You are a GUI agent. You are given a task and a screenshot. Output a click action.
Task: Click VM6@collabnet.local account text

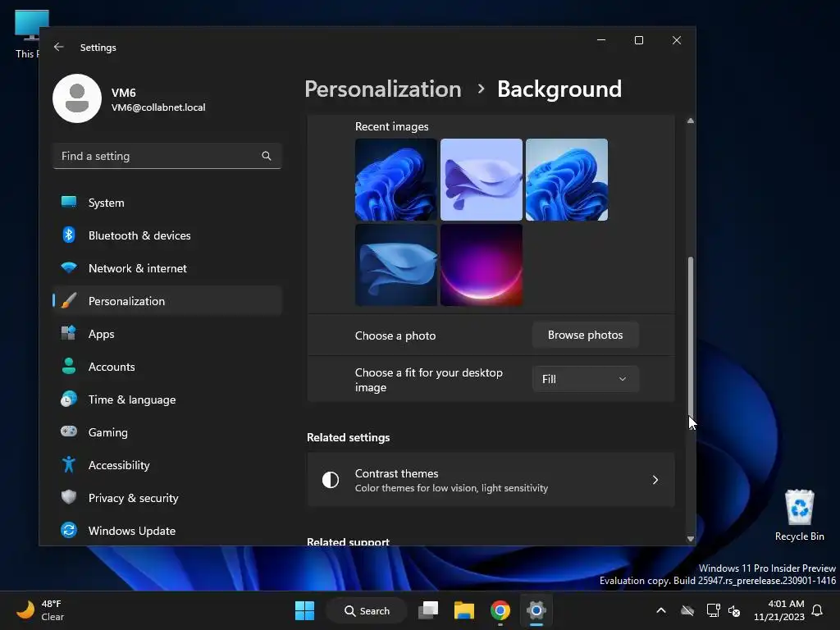tap(158, 107)
